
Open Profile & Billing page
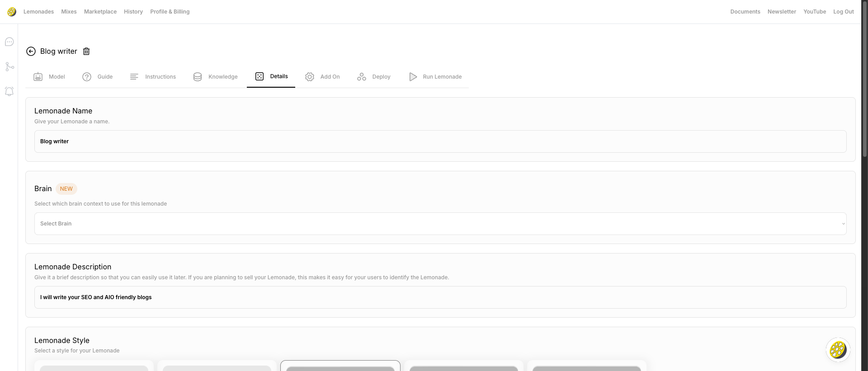[x=170, y=12]
